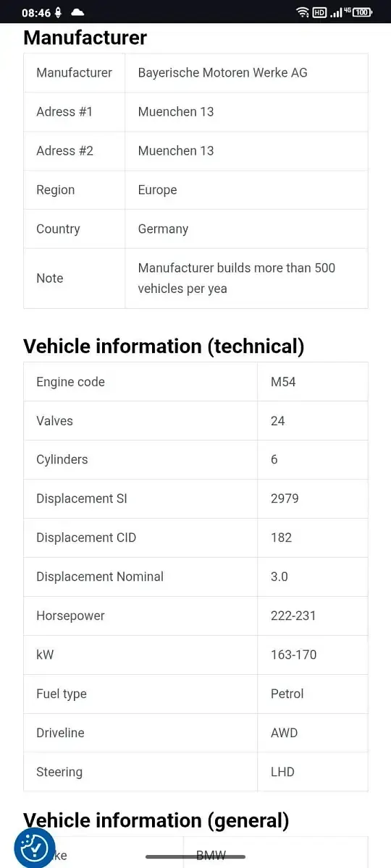The height and width of the screenshot is (868, 391).
Task: Tap the 4G signal strength icon
Action: (x=340, y=12)
